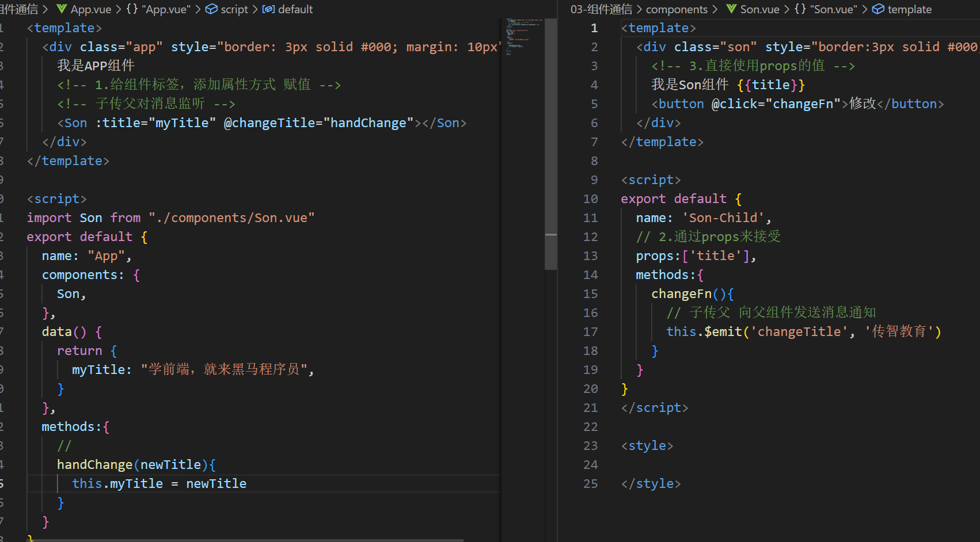This screenshot has width=980, height=542.
Task: Click the opening '<style>' tag in Son.vue
Action: 647,445
